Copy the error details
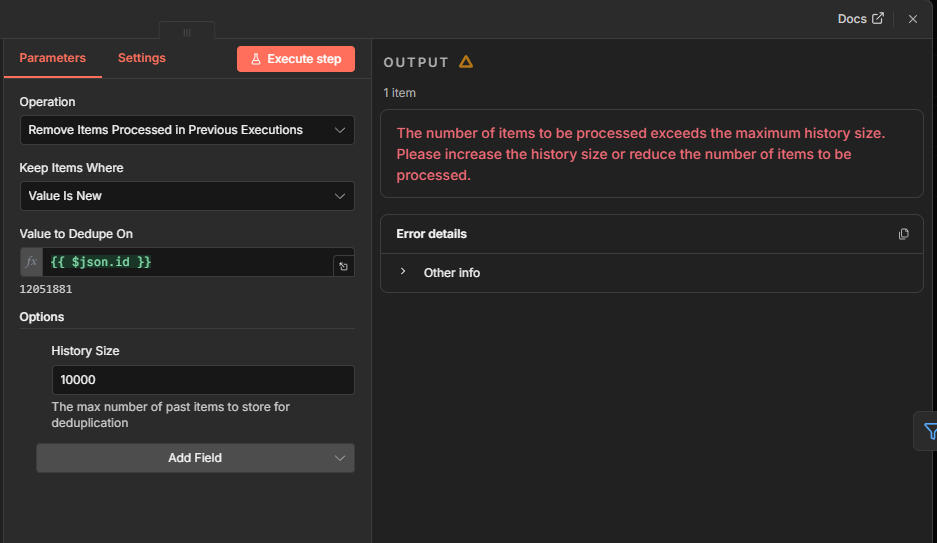The height and width of the screenshot is (543, 937). point(904,234)
